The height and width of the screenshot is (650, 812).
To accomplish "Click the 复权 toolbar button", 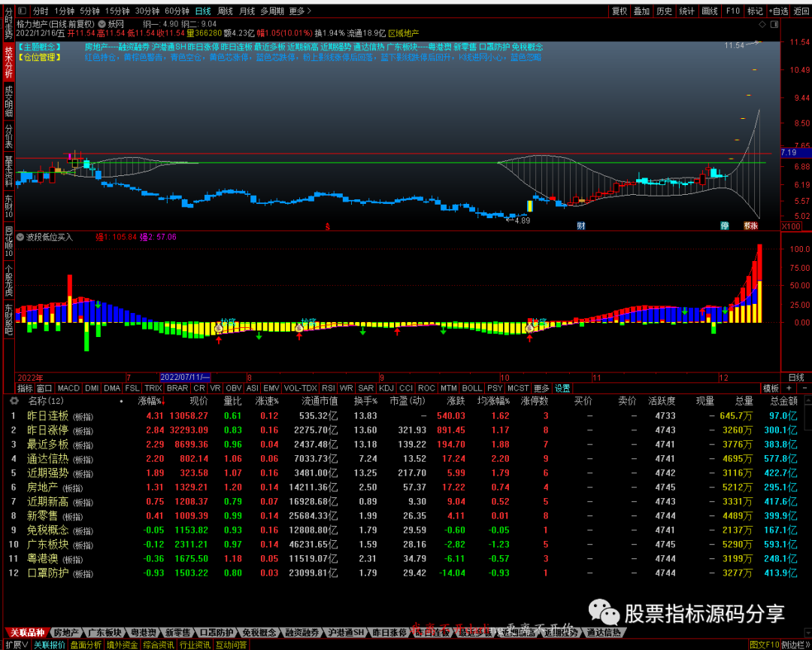I will click(x=620, y=11).
